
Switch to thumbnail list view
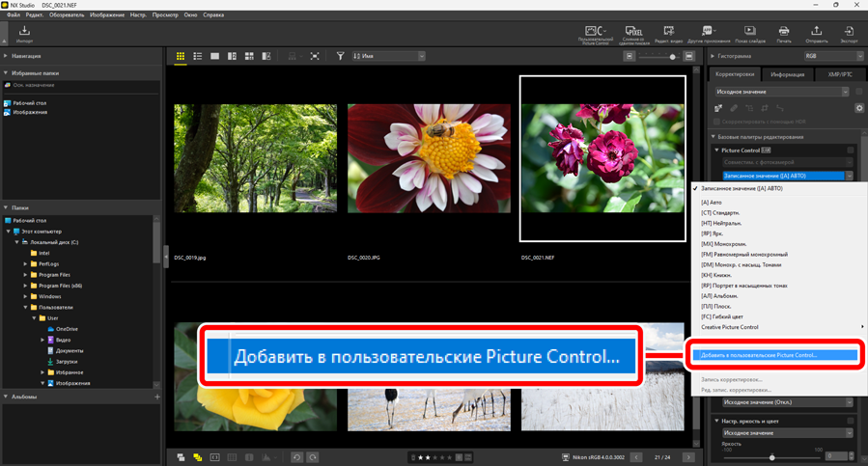click(197, 57)
